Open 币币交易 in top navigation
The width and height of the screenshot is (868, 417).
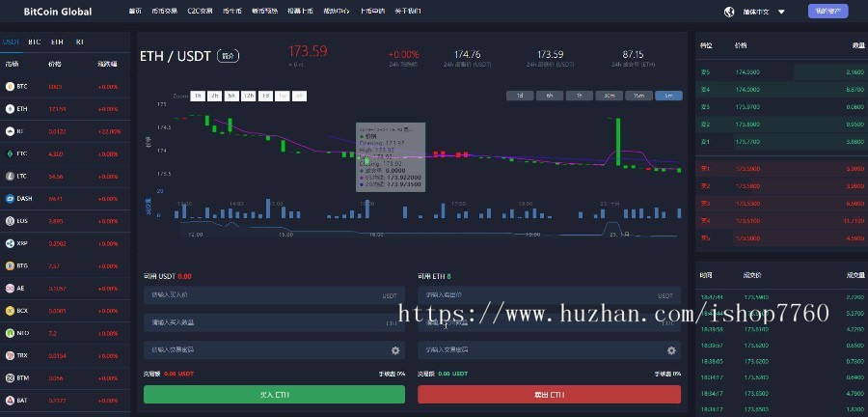point(164,11)
